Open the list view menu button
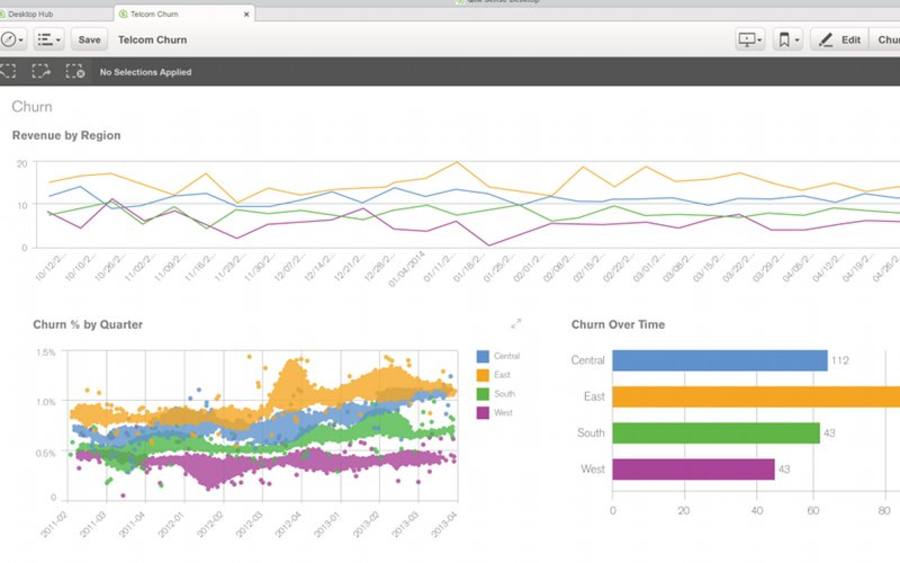The image size is (900, 563). 49,40
